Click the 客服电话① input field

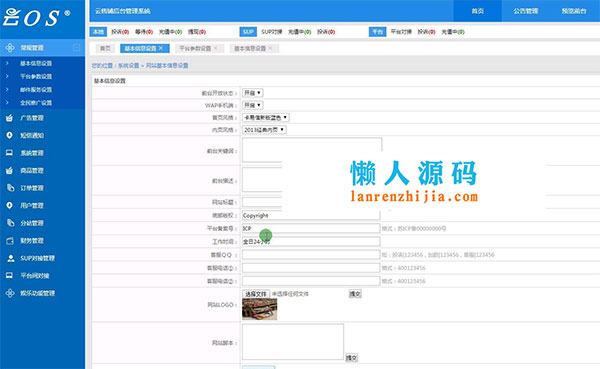(x=311, y=268)
